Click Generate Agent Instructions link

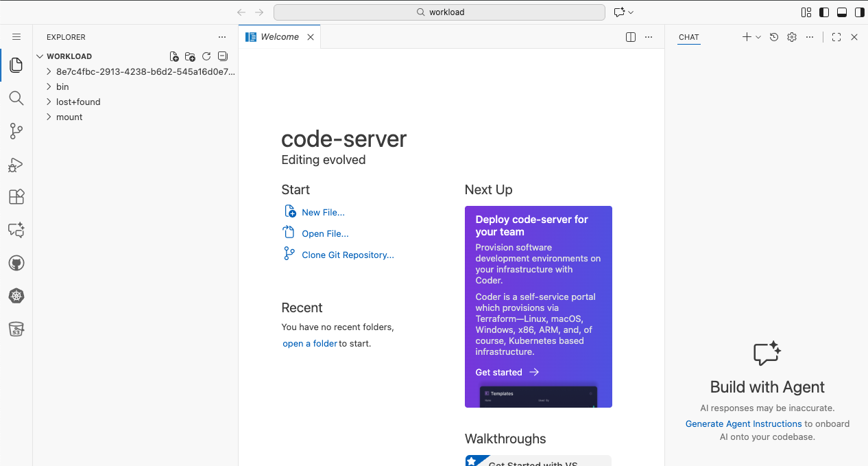click(744, 424)
